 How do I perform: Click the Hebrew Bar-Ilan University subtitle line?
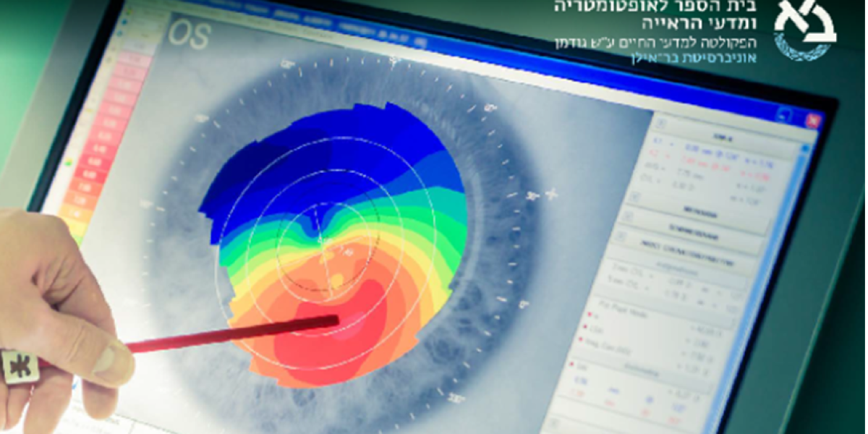click(693, 58)
